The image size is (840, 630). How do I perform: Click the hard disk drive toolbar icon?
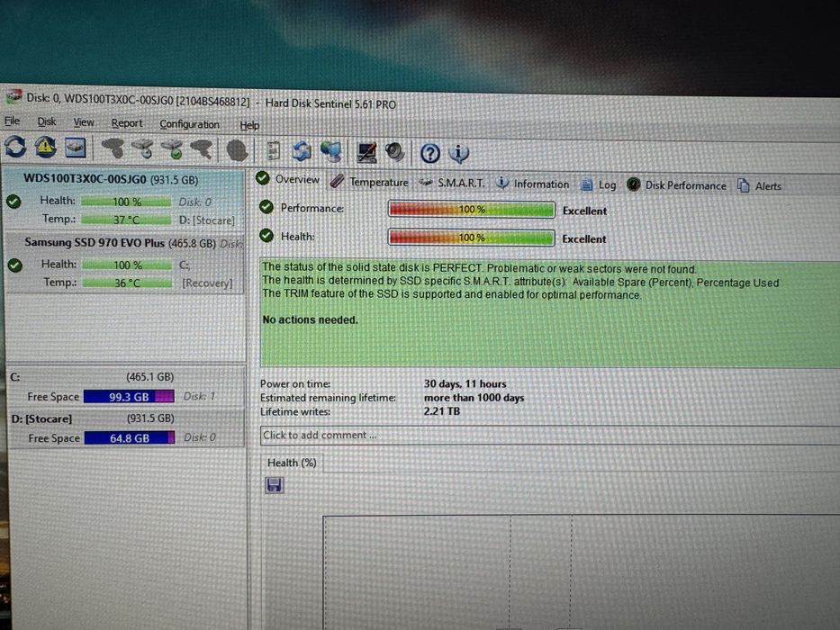point(76,148)
